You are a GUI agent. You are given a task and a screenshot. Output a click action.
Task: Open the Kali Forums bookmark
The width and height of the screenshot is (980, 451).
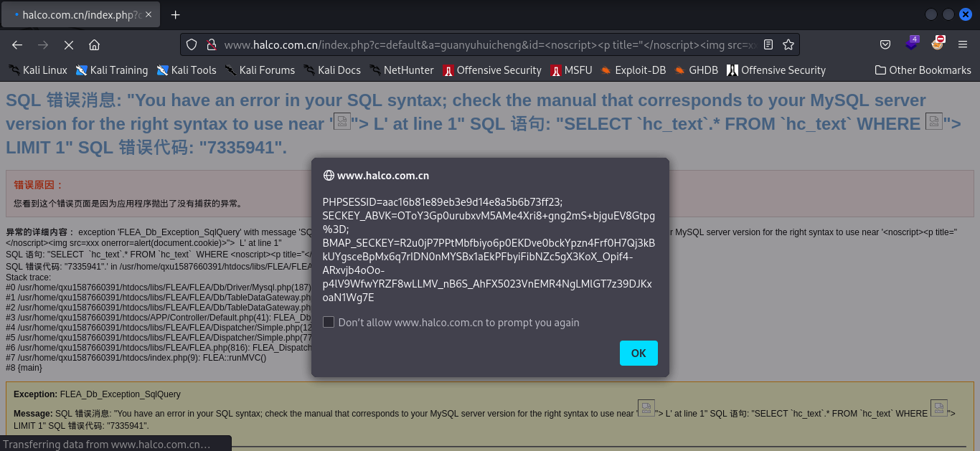tap(260, 70)
